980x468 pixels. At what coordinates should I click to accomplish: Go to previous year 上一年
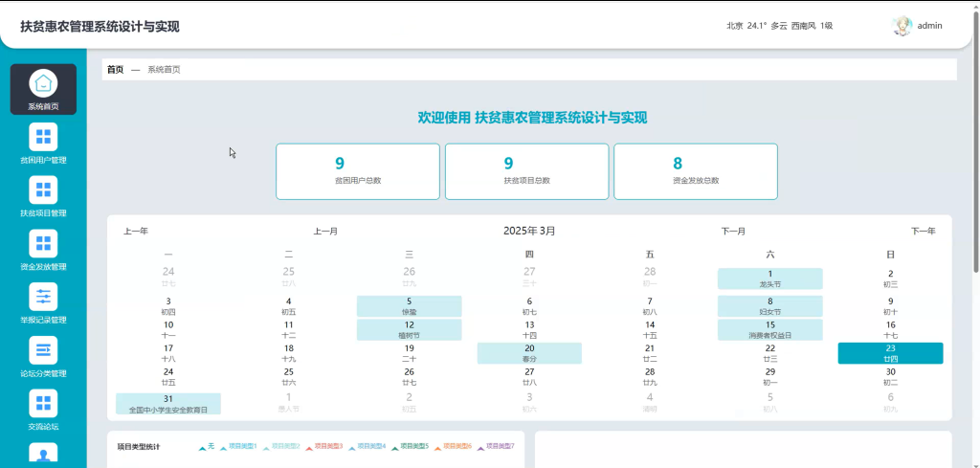pyautogui.click(x=136, y=232)
